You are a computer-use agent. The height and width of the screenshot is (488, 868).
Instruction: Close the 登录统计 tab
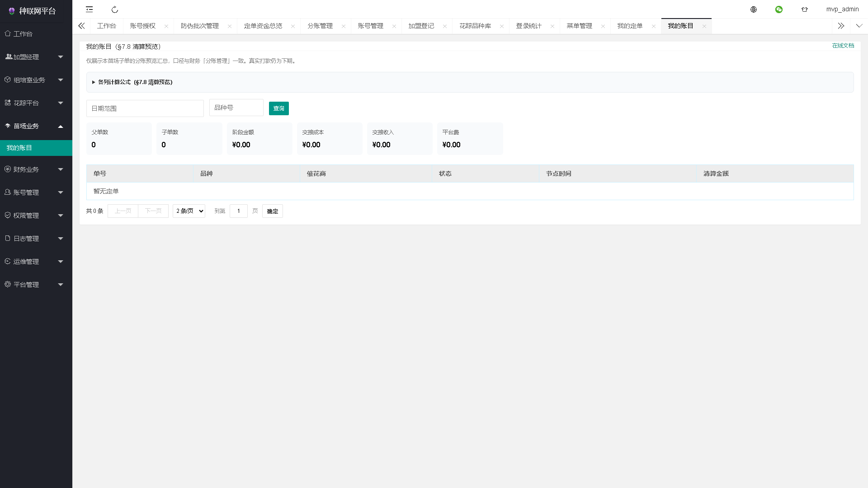tap(552, 26)
